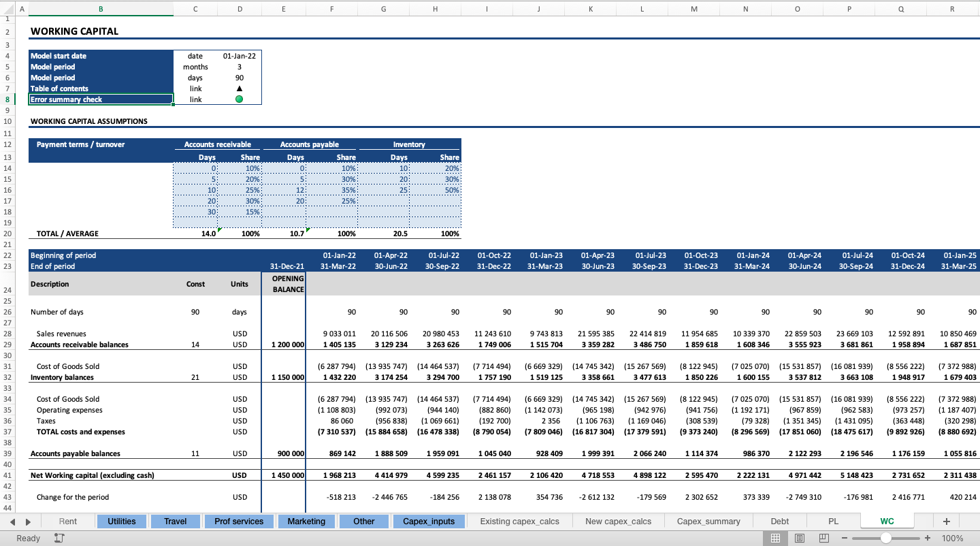This screenshot has width=980, height=546.
Task: Zoom out with the minus button
Action: point(845,538)
